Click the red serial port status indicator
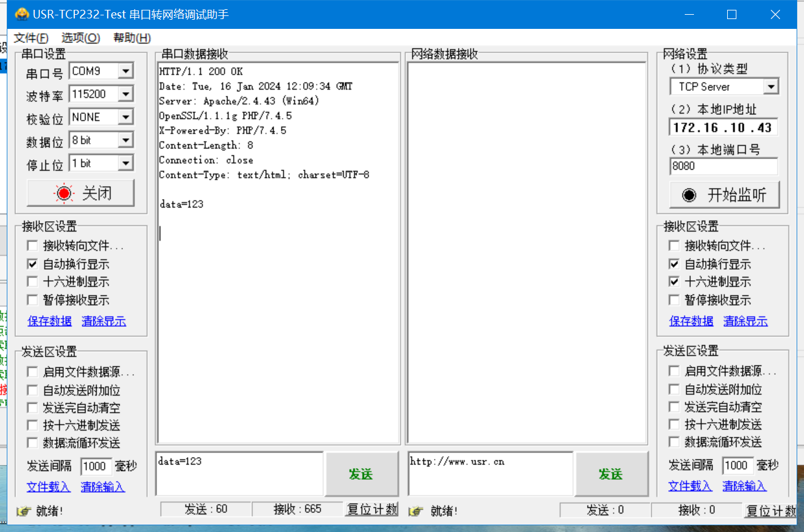The height and width of the screenshot is (532, 804). 64,194
